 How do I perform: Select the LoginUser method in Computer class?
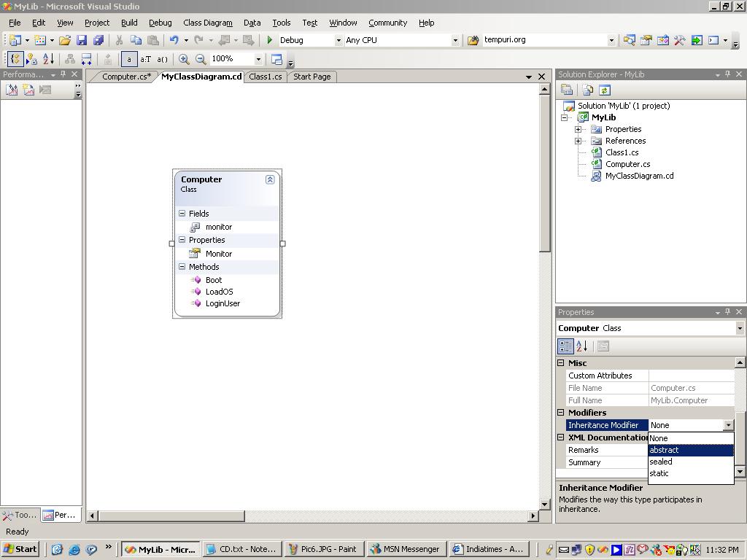pyautogui.click(x=222, y=303)
